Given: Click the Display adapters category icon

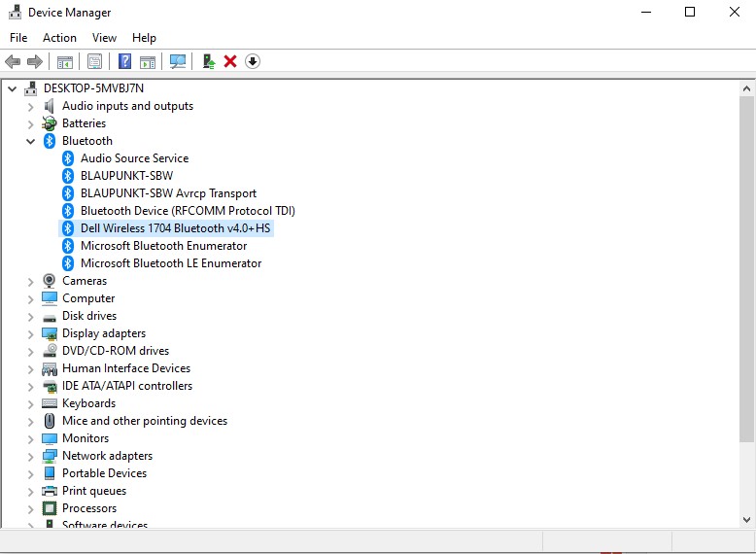Looking at the screenshot, I should 50,333.
